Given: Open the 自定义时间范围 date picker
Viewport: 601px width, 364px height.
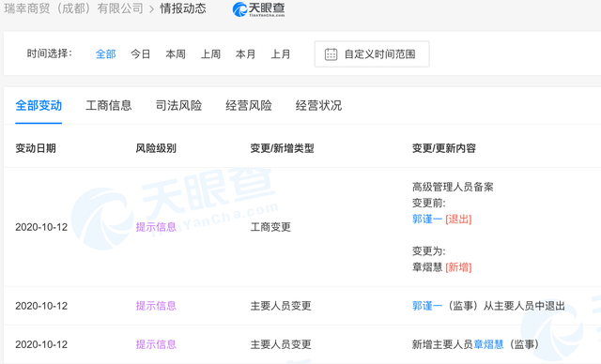Looking at the screenshot, I should click(x=372, y=54).
